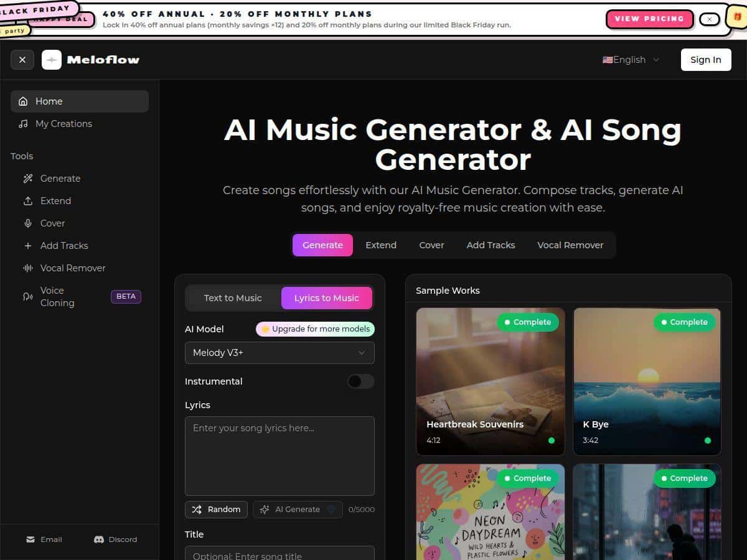This screenshot has width=747, height=560.
Task: Select the Extend tab above the generator
Action: pos(381,245)
